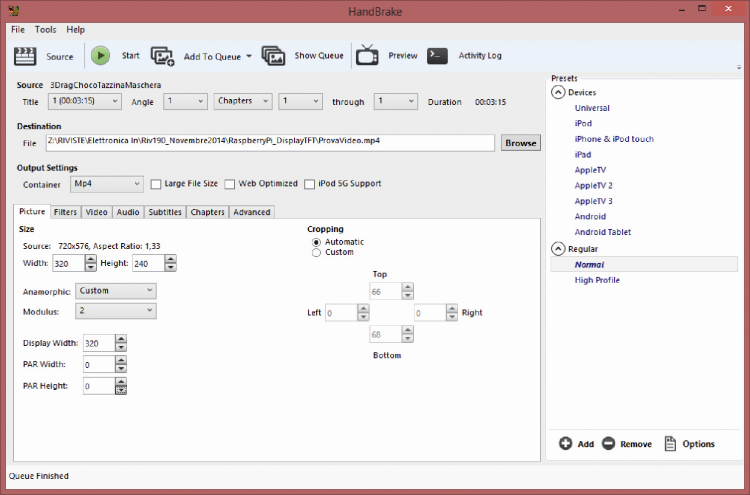The height and width of the screenshot is (495, 750).
Task: Select the Picture tab
Action: pos(32,211)
